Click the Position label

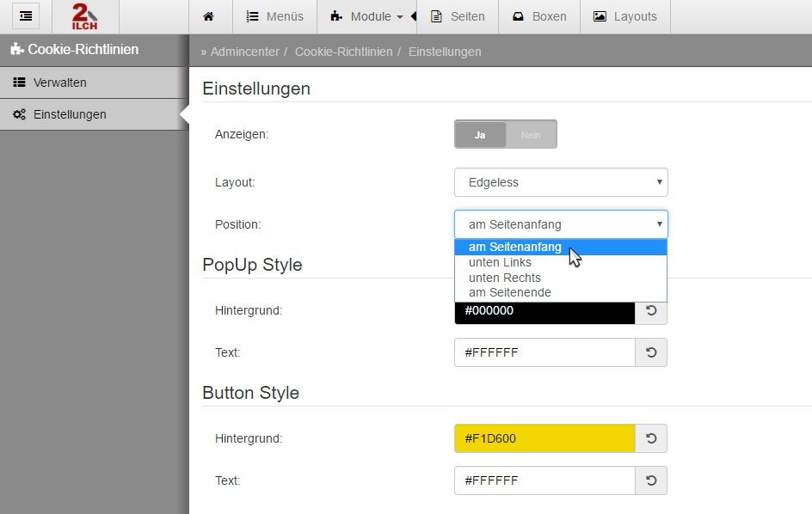237,224
